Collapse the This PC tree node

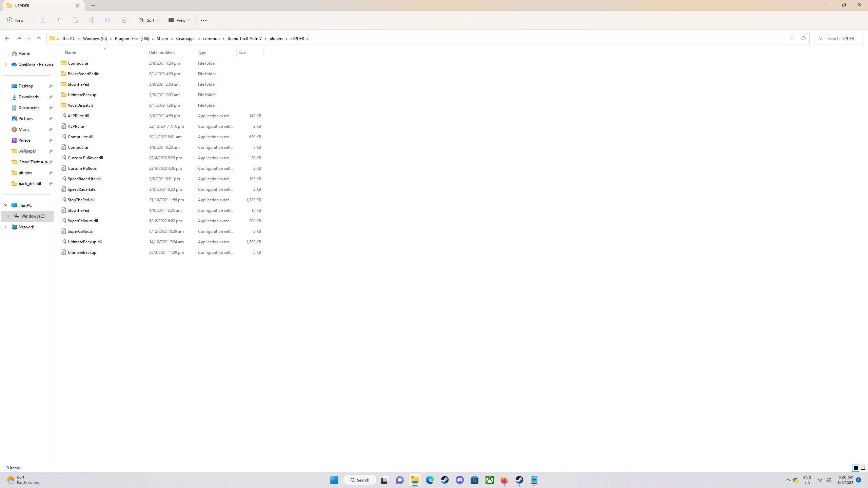tap(5, 205)
